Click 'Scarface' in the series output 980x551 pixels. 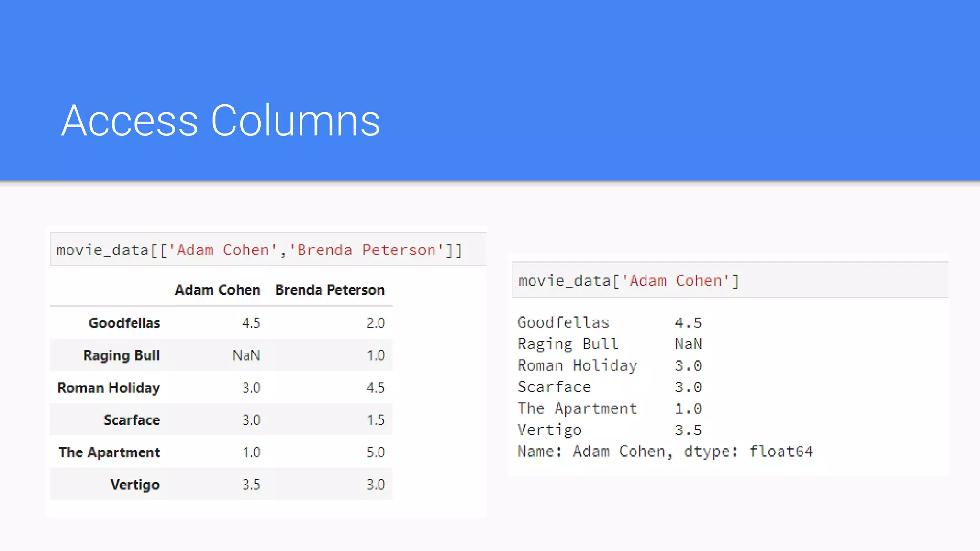point(554,387)
